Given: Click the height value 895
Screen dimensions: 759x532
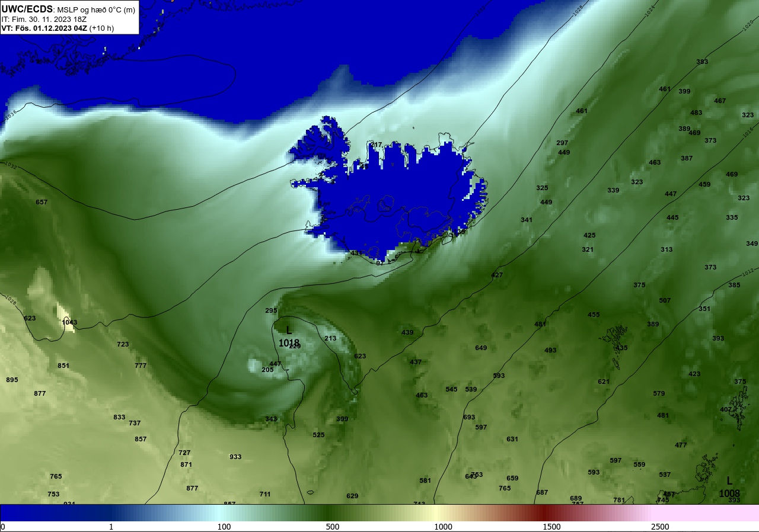Looking at the screenshot, I should coord(12,380).
